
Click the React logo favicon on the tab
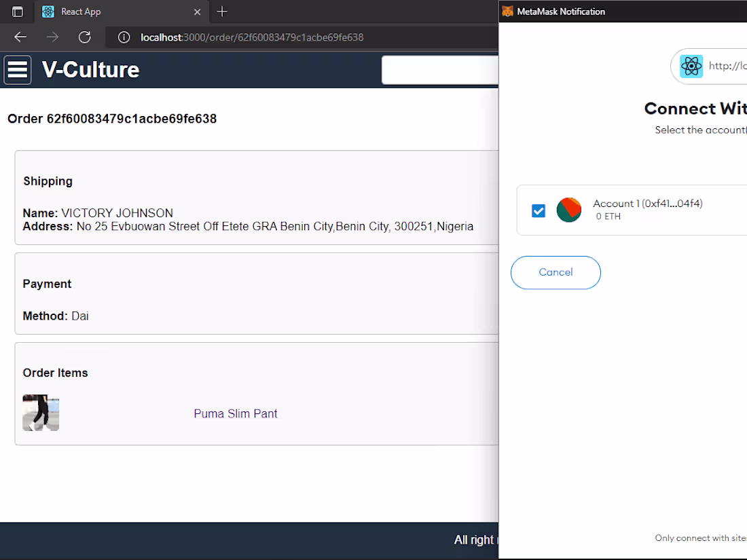coord(48,12)
